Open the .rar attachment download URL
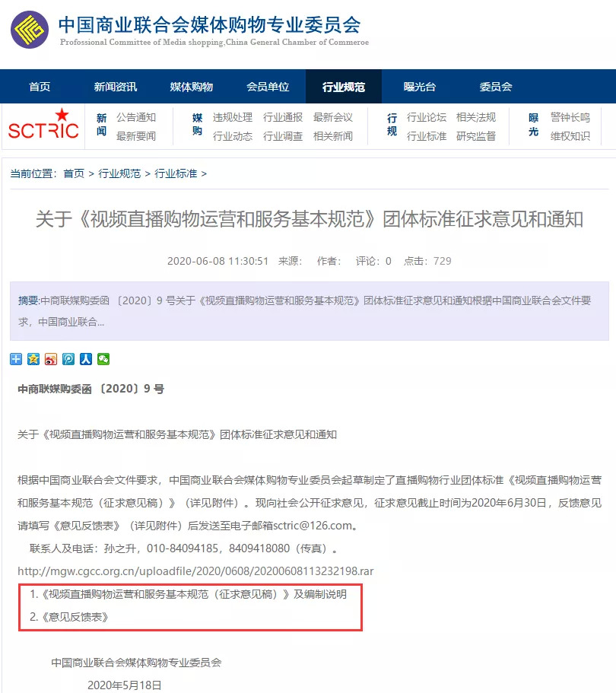 [x=195, y=571]
